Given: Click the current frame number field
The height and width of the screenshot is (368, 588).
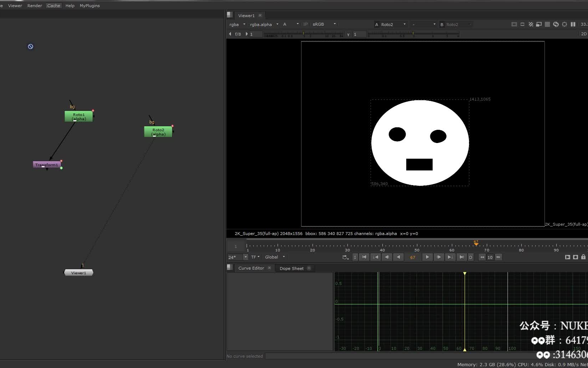Looking at the screenshot, I should coord(412,257).
